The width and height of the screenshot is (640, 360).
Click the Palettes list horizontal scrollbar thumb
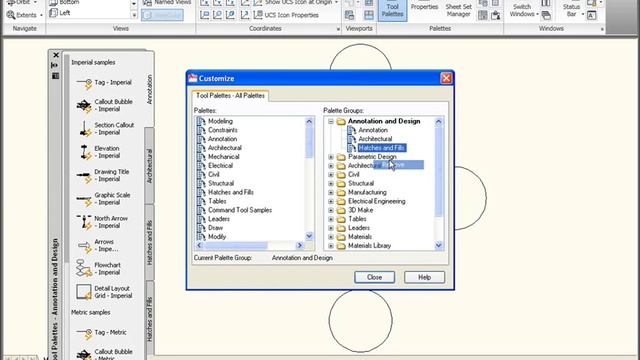[x=236, y=245]
